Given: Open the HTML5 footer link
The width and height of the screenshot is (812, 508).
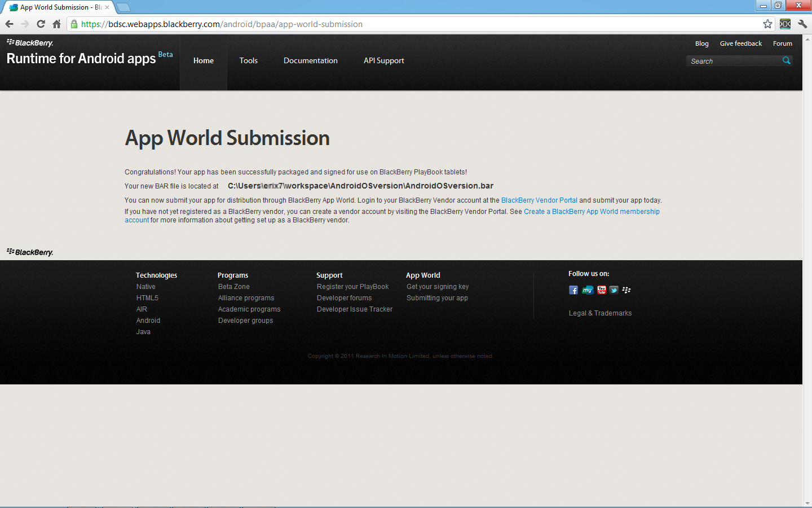Looking at the screenshot, I should tap(147, 298).
